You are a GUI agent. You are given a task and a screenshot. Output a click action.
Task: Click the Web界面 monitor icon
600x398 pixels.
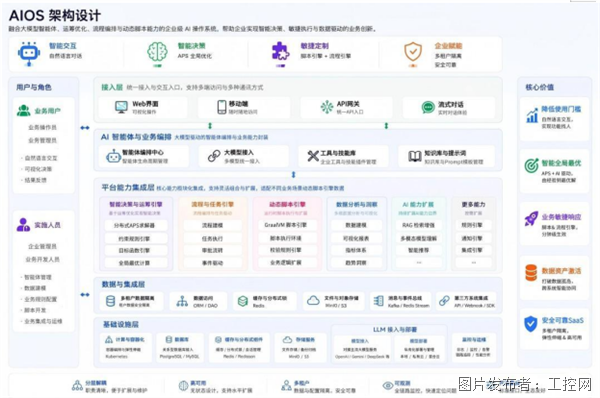pyautogui.click(x=121, y=107)
